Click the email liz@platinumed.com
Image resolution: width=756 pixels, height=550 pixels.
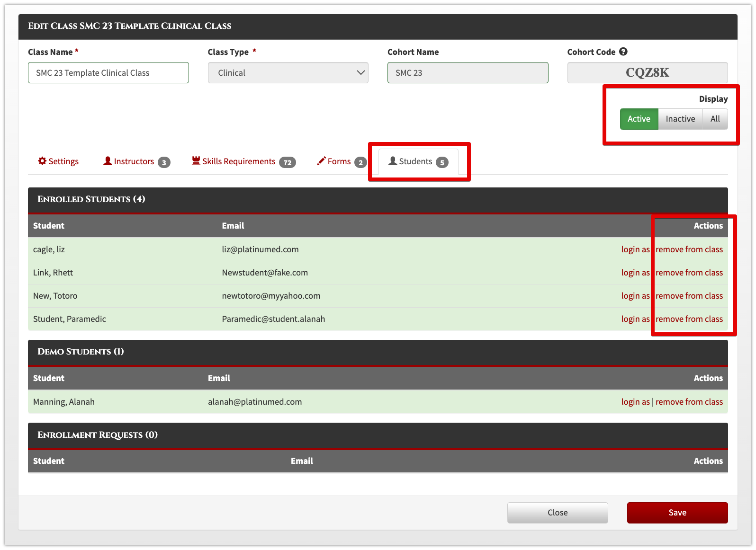coord(260,249)
